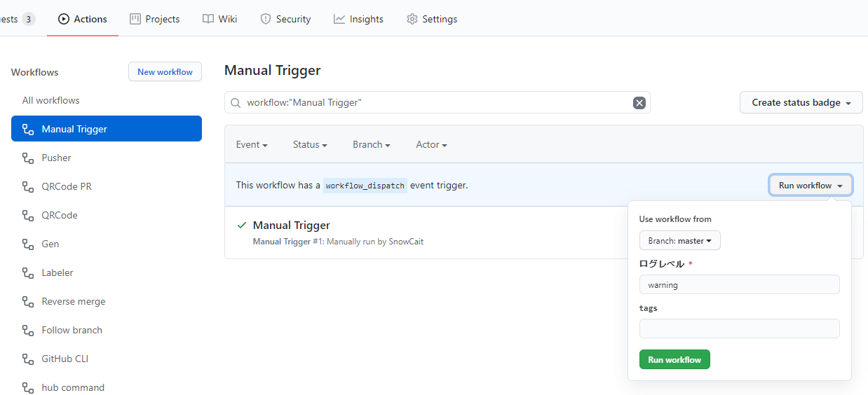Select the hub command workflow
The image size is (868, 395).
(107, 387)
